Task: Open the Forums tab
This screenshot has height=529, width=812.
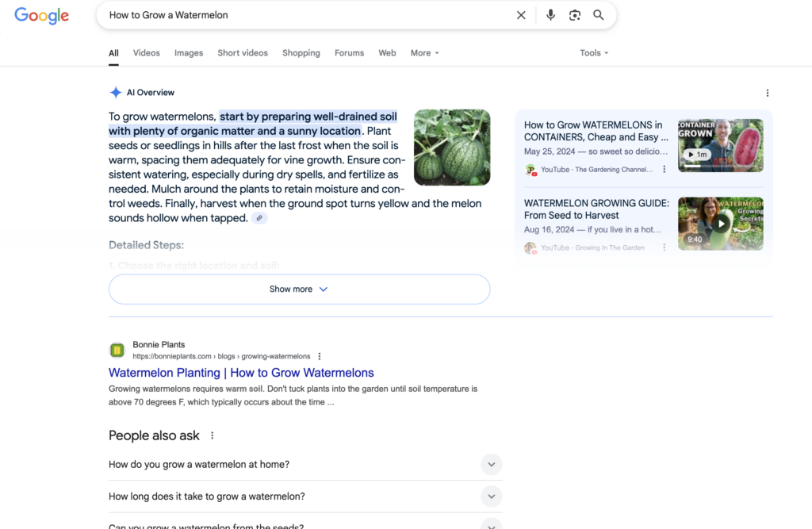Action: tap(349, 53)
